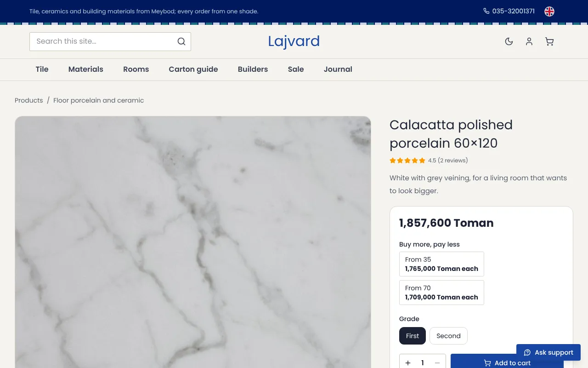This screenshot has height=368, width=588.
Task: Open Floor porcelain and ceramic breadcrumb
Action: coord(99,100)
